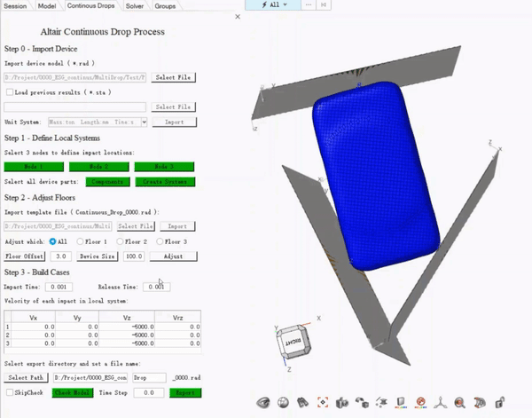Click the Release Time input field
The image size is (532, 418).
click(156, 287)
